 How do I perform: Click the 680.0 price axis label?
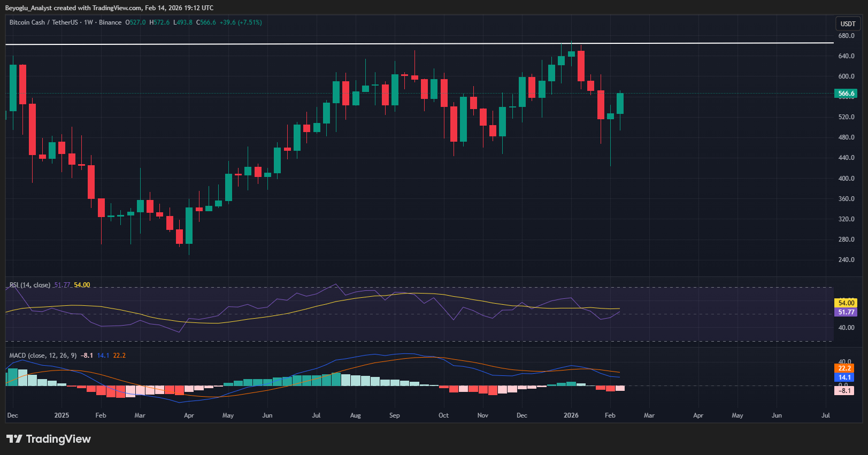point(847,36)
